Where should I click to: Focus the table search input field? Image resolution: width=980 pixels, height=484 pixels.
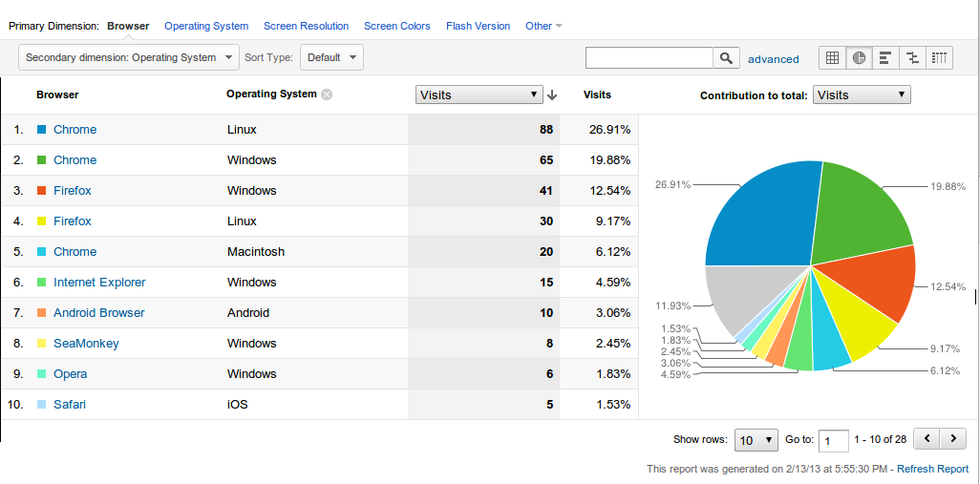coord(650,58)
